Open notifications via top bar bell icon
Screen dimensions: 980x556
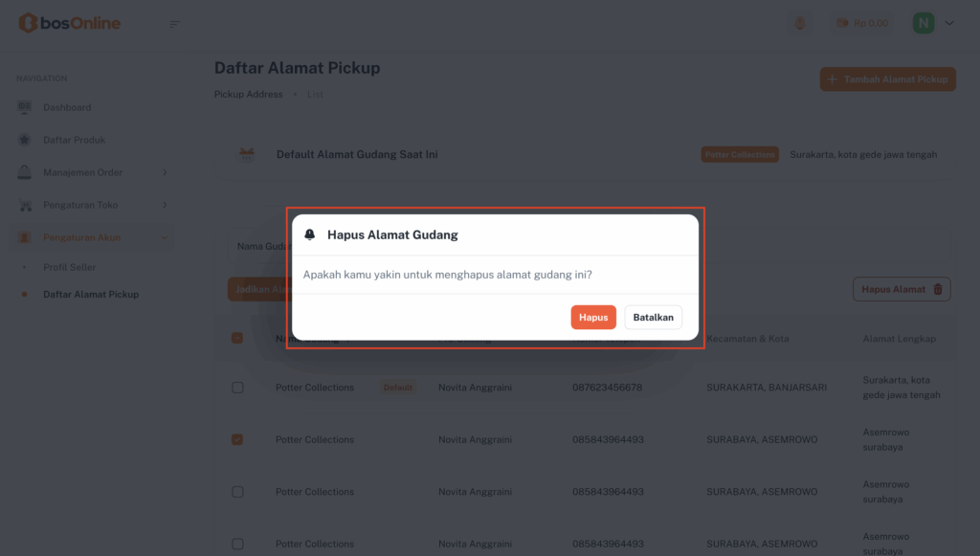point(799,23)
